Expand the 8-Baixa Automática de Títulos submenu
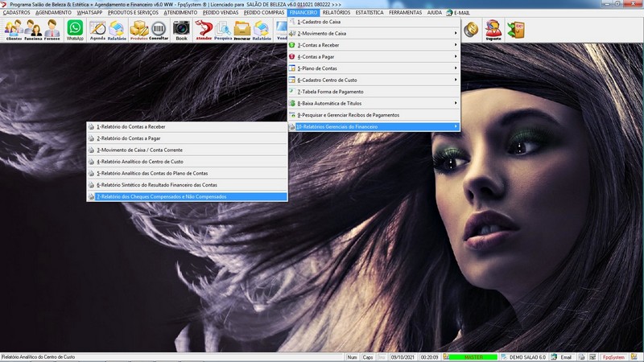Viewport: 644px width, 362px height. [x=374, y=104]
